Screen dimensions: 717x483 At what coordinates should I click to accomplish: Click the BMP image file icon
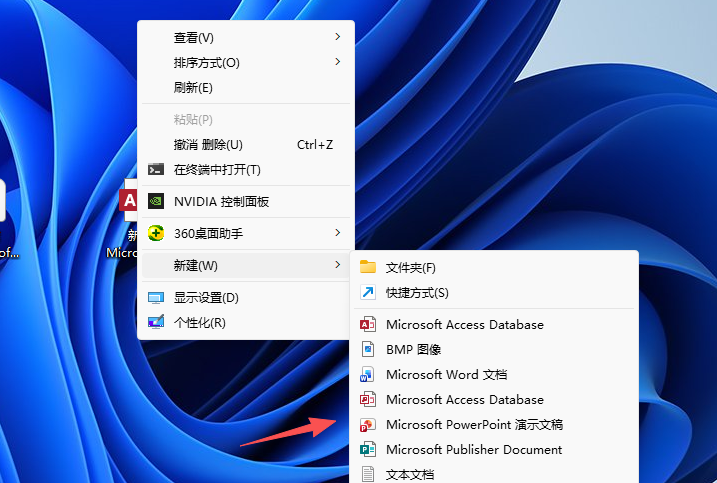[368, 349]
